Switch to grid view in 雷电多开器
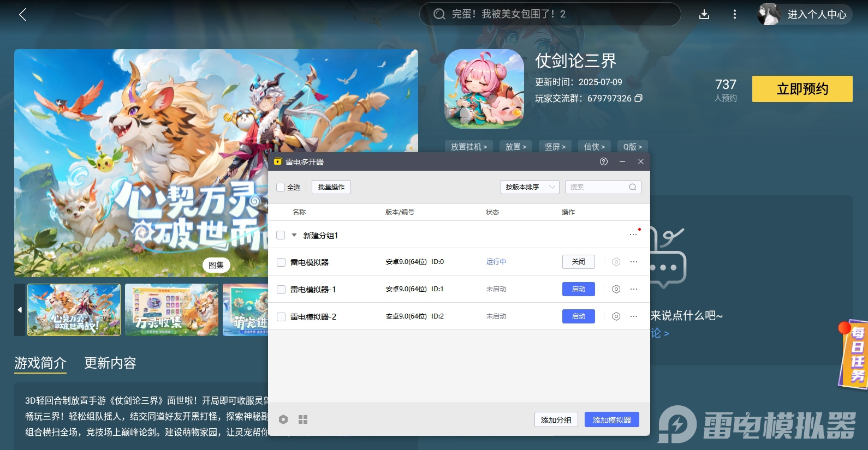The image size is (868, 450). pos(303,419)
